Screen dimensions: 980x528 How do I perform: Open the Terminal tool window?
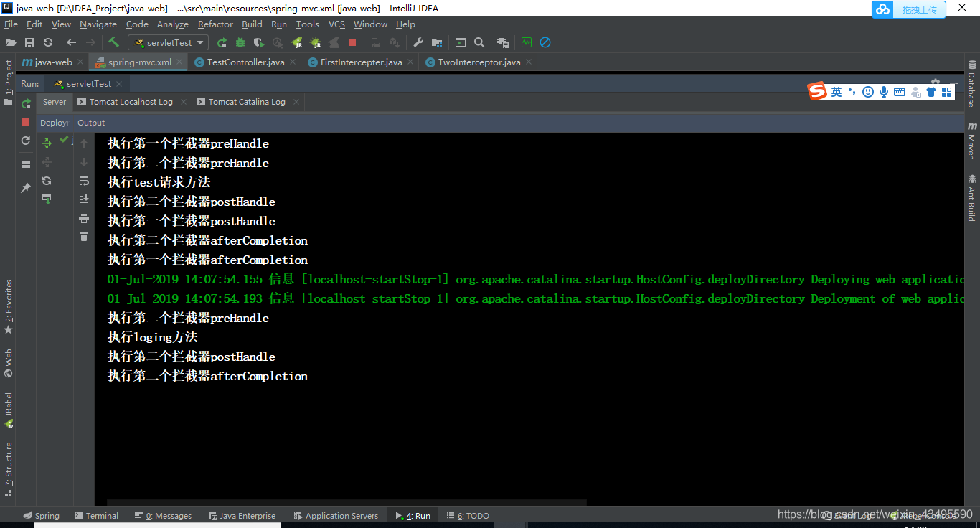[x=96, y=515]
